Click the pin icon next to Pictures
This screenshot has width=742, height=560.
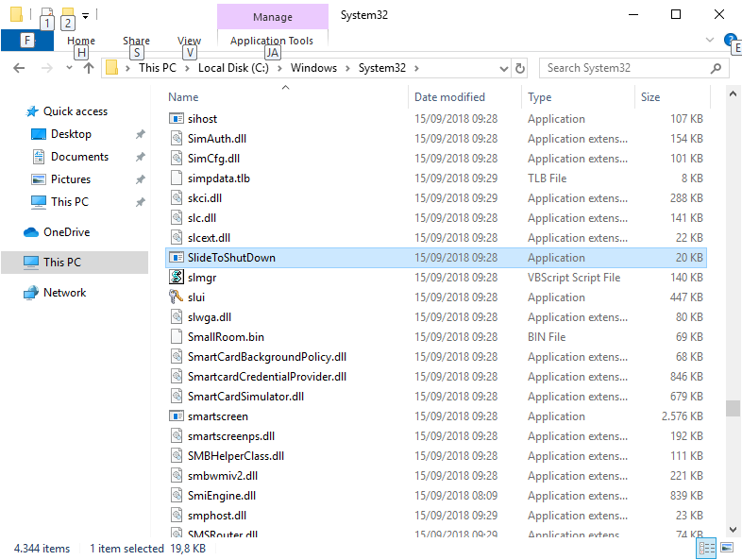(x=140, y=179)
